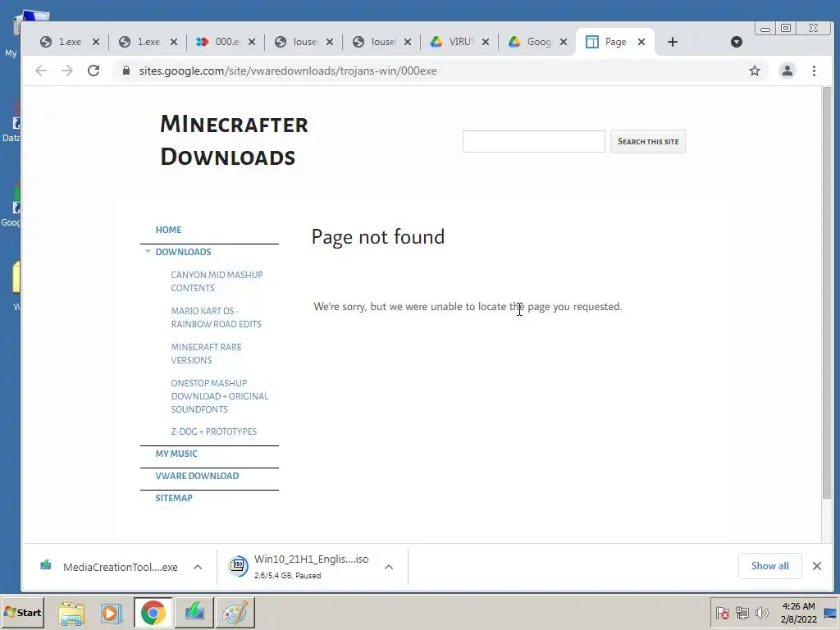
Task: Open the Windows Start menu
Action: (22, 612)
